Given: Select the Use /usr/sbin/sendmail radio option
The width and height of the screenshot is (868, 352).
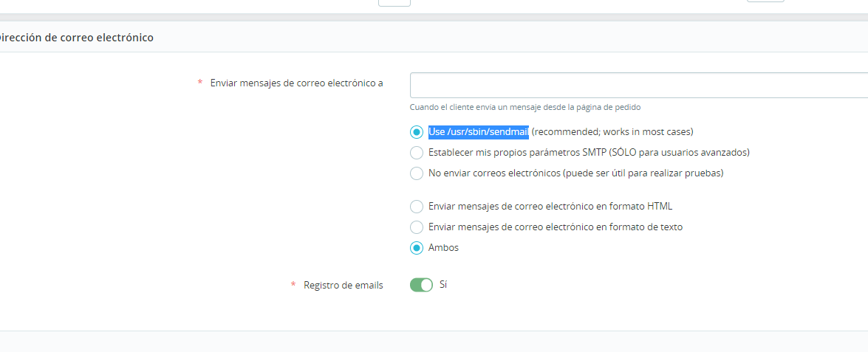Looking at the screenshot, I should pos(417,132).
